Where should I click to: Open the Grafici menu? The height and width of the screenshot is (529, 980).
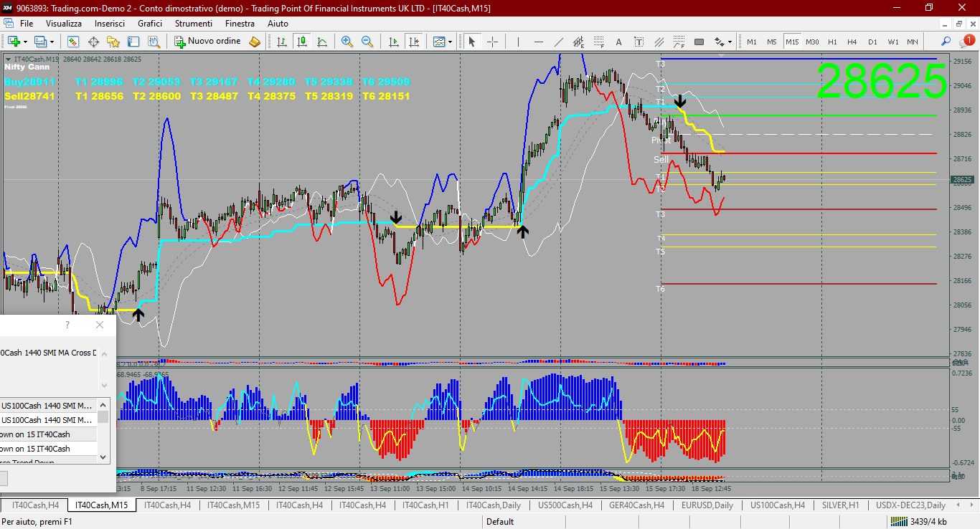pos(150,24)
